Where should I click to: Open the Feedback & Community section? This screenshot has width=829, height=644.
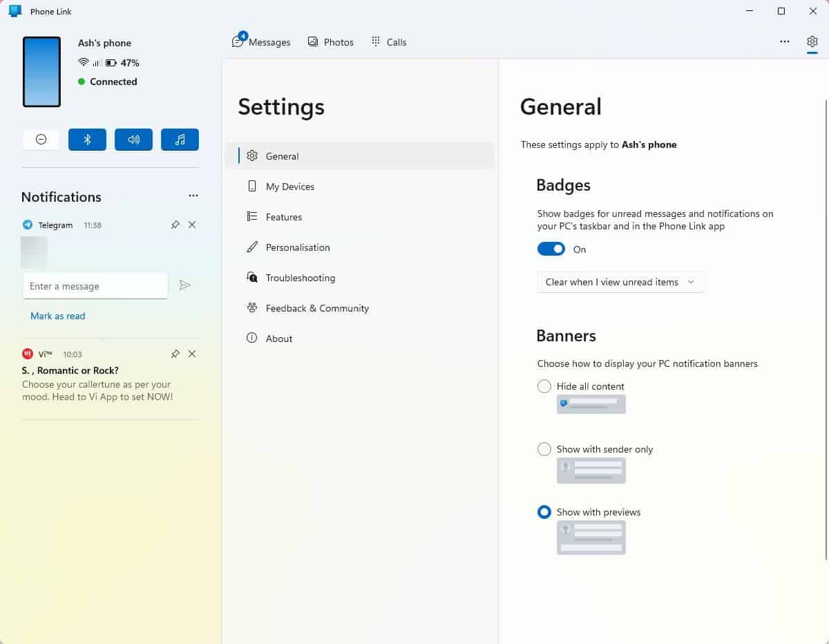coord(316,307)
